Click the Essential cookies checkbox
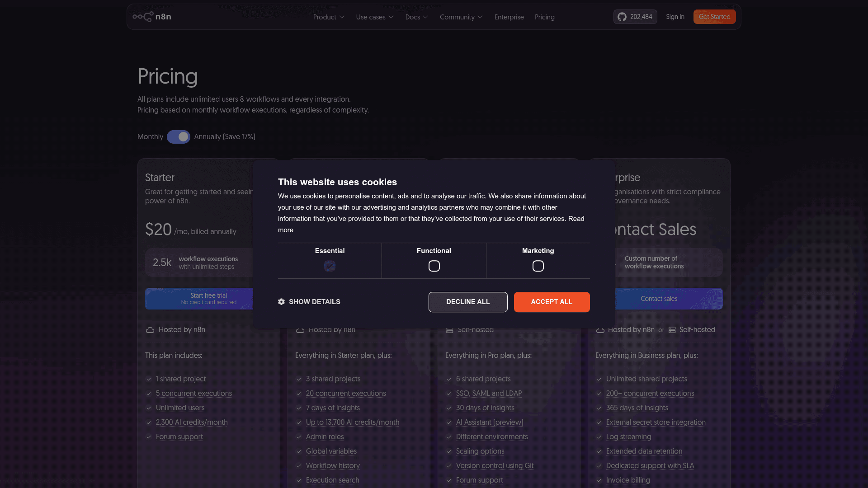 point(330,266)
